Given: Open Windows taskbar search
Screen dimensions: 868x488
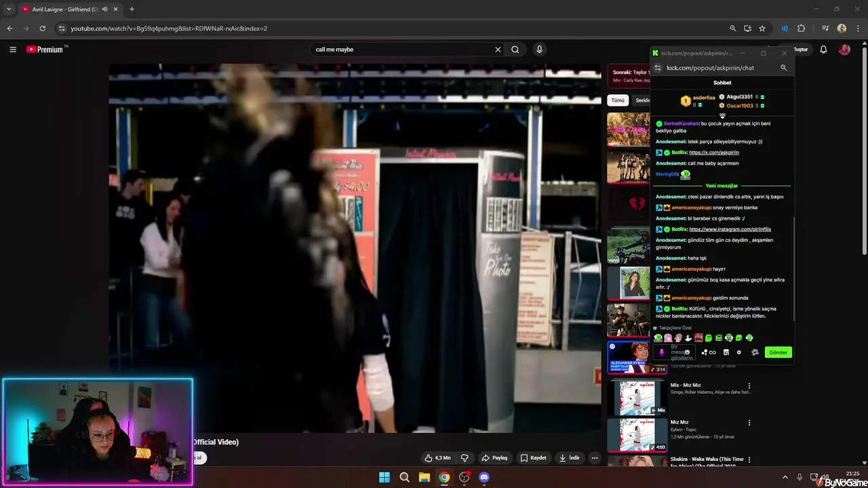Looking at the screenshot, I should pos(404,477).
